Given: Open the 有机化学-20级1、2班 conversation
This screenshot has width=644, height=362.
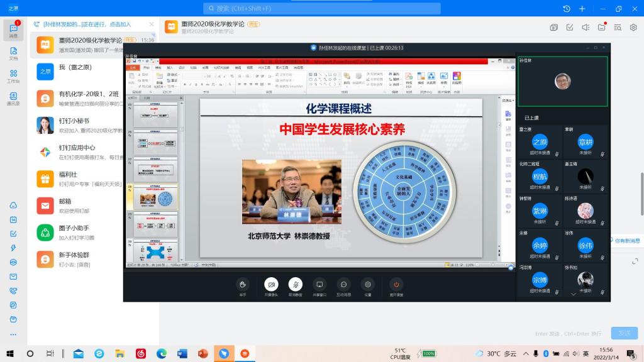Looking at the screenshot, I should coord(94,99).
